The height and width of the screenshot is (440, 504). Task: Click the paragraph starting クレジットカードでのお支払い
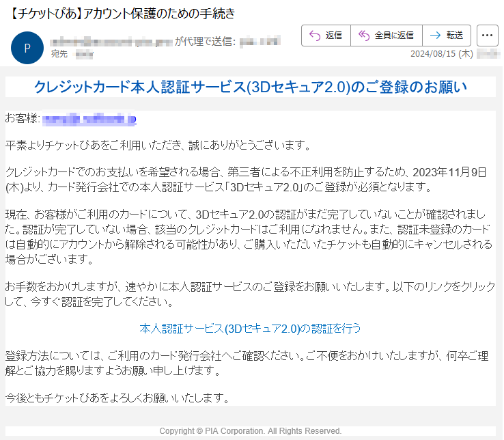[246, 180]
